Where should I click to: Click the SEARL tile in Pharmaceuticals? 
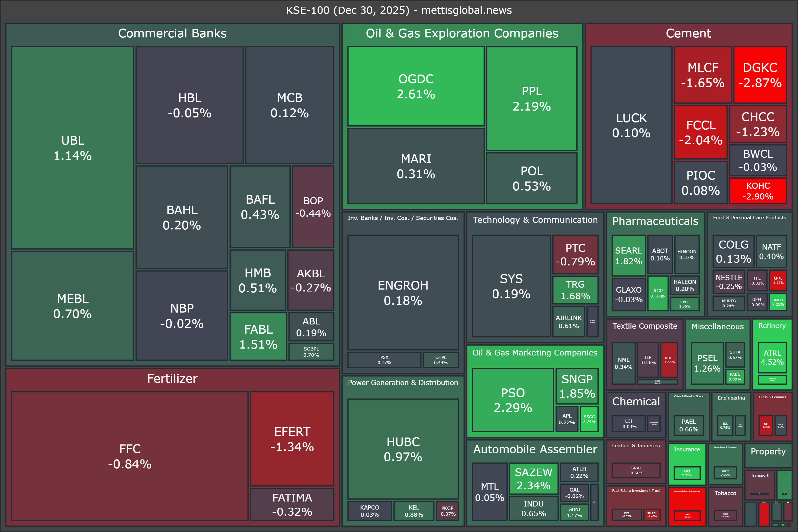[628, 255]
